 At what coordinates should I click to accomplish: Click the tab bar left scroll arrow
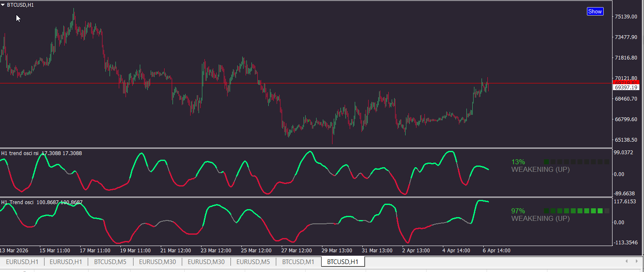tap(626, 261)
